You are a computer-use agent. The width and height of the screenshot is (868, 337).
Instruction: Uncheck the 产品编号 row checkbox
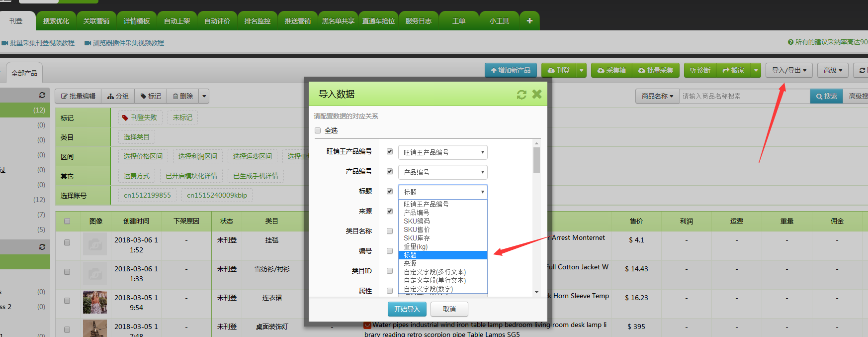tap(390, 171)
